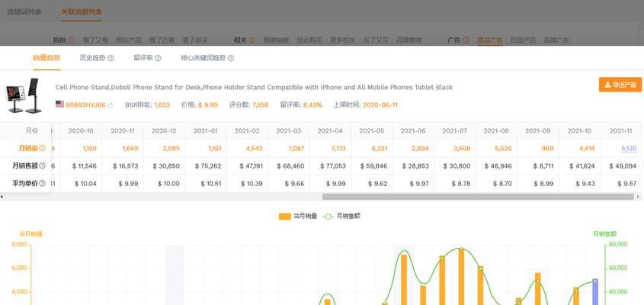Click help icon beside 相关 in background

tap(252, 40)
